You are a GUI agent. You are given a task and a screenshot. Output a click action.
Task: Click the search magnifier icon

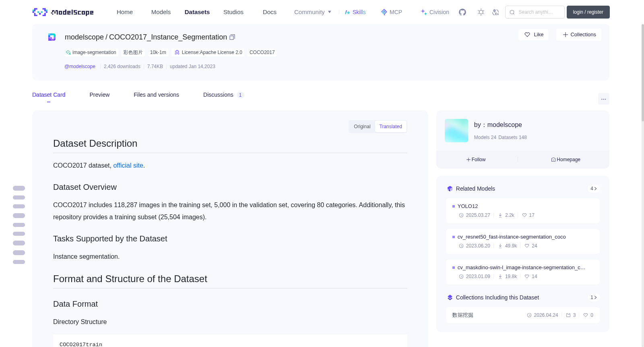pos(512,12)
